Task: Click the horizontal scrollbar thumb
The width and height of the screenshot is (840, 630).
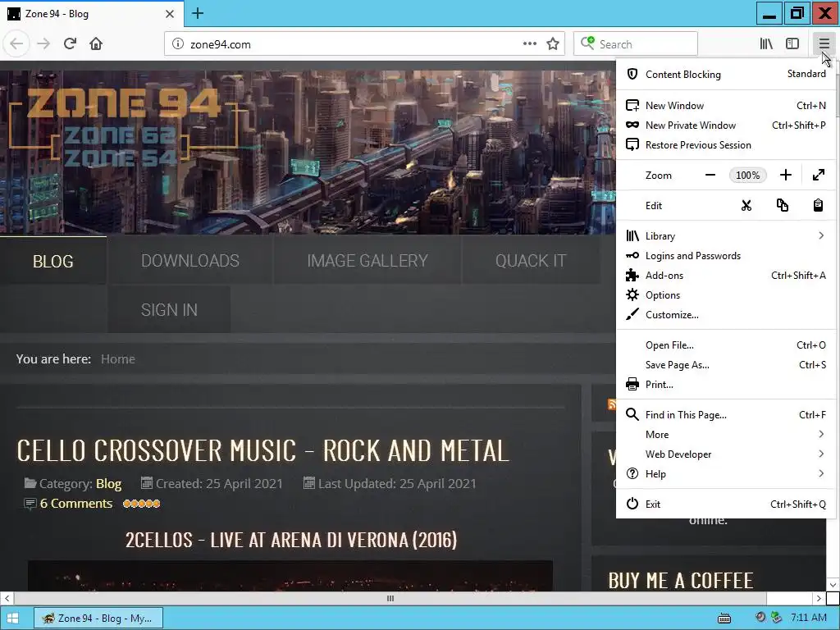Action: coord(390,598)
